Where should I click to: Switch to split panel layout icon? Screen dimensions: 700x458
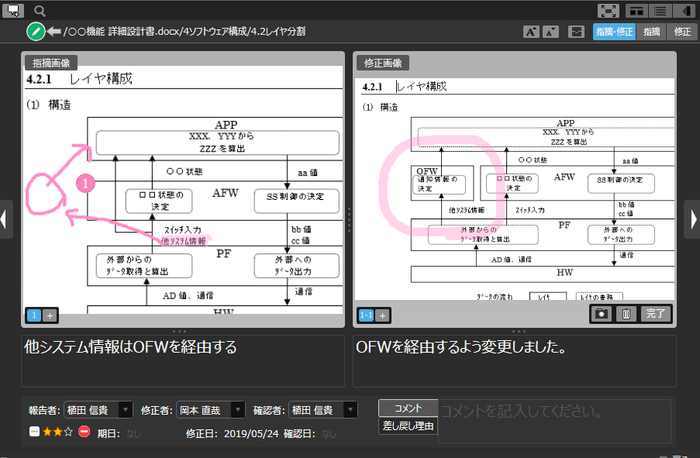pos(637,11)
